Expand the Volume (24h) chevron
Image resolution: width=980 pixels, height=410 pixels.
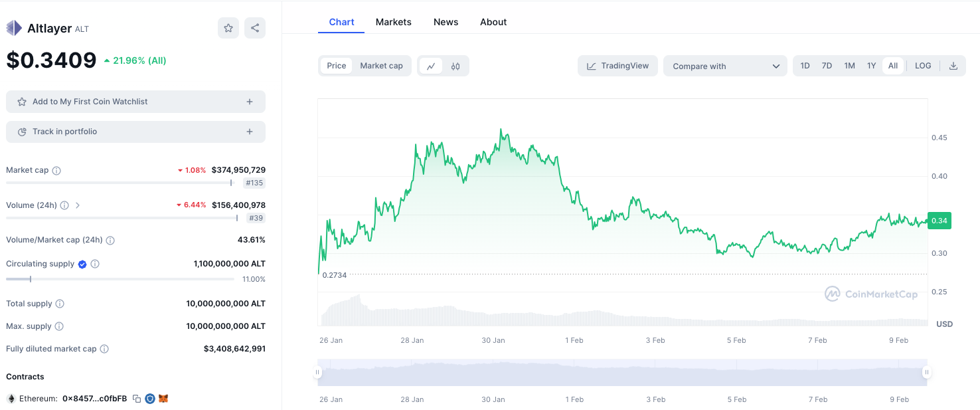coord(78,205)
